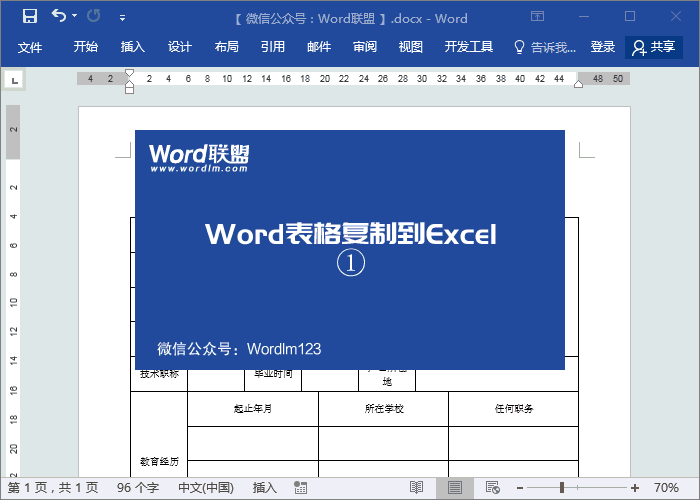The width and height of the screenshot is (700, 500).
Task: Switch to the 邮件 tab
Action: (x=319, y=47)
